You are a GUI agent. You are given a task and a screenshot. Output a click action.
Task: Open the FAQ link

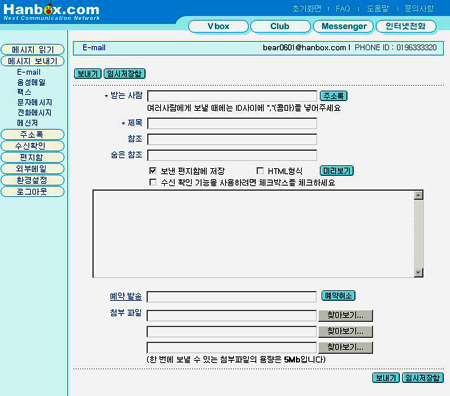[343, 9]
